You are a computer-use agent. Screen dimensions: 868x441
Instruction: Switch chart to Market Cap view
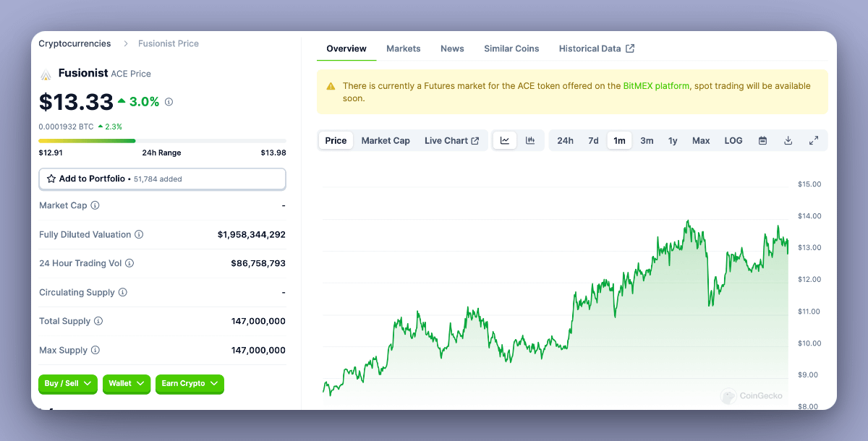tap(386, 140)
